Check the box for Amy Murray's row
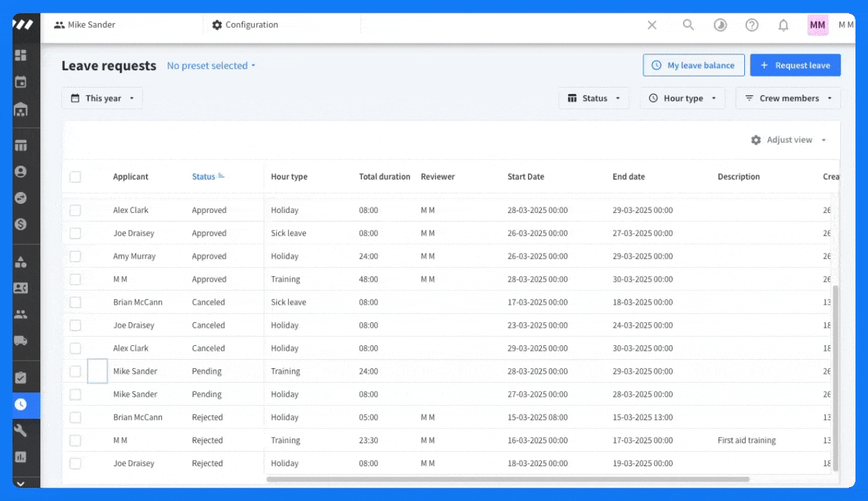Image resolution: width=868 pixels, height=501 pixels. 75,256
